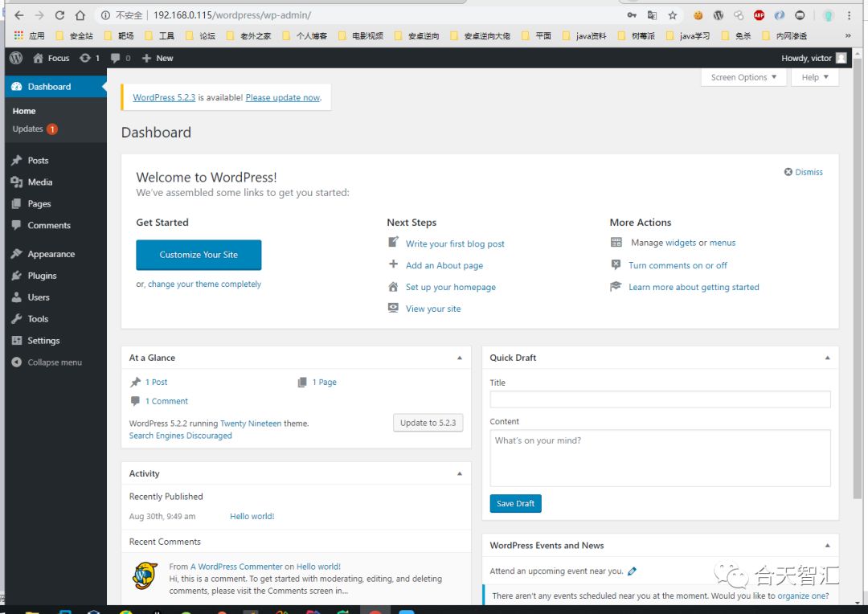This screenshot has height=614, width=868.
Task: Click the edit location pencil icon
Action: 633,571
